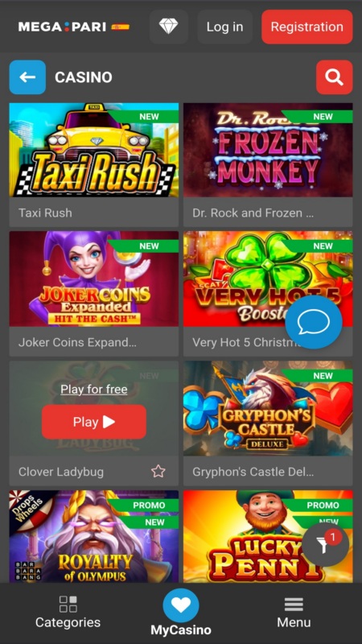362x644 pixels.
Task: Click Play for free link
Action: pos(94,389)
